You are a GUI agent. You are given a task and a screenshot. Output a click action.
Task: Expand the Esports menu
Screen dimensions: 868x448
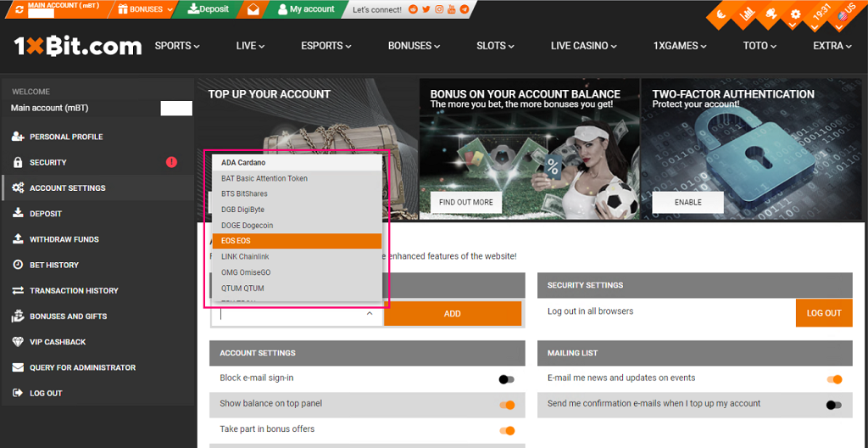click(x=326, y=46)
